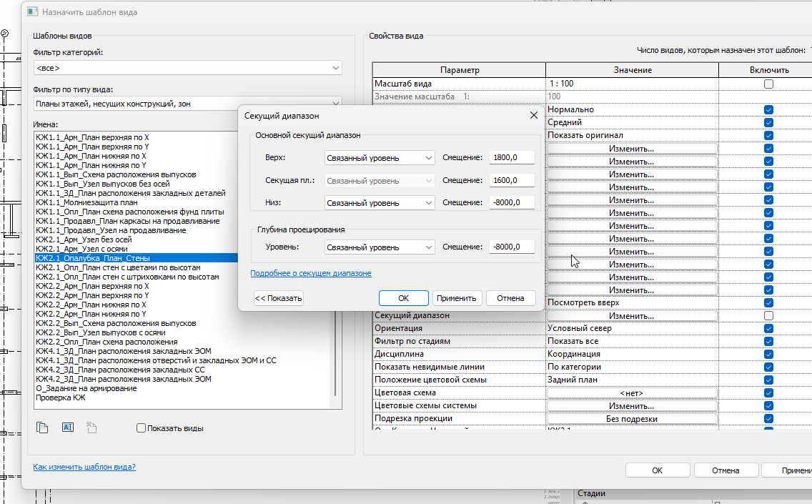Click Применить in the Секущий диапазон dialog
Image resolution: width=812 pixels, height=504 pixels.
(456, 298)
